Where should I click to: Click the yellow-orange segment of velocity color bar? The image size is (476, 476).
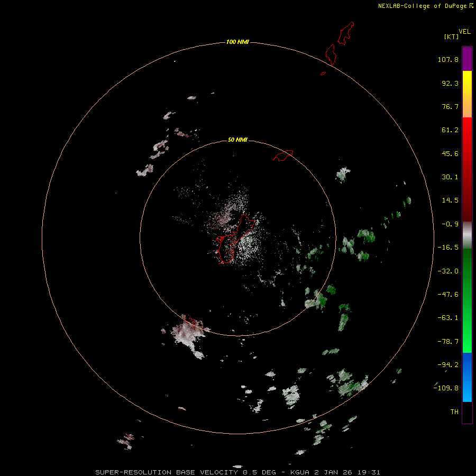point(467,94)
